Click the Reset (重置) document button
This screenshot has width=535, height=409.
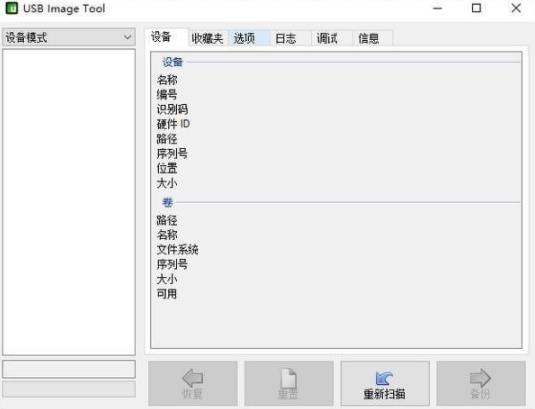click(x=289, y=383)
